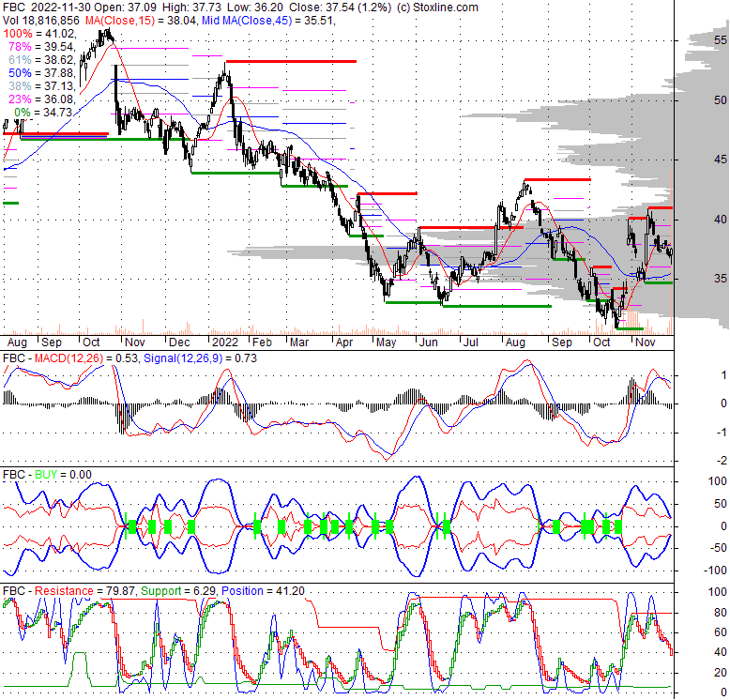Click the date 2022-11-30 in header

(x=61, y=8)
